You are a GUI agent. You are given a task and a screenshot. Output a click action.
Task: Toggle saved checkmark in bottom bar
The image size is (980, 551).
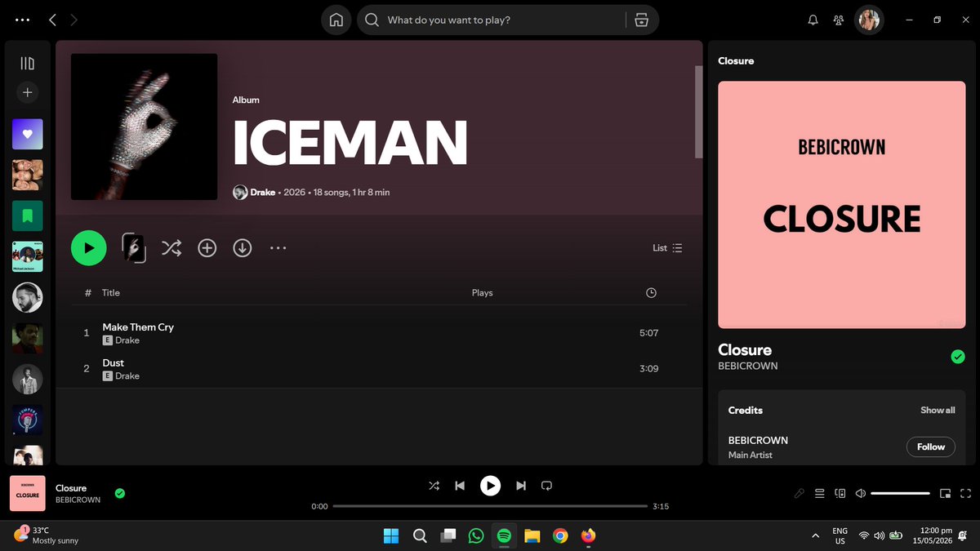(120, 493)
